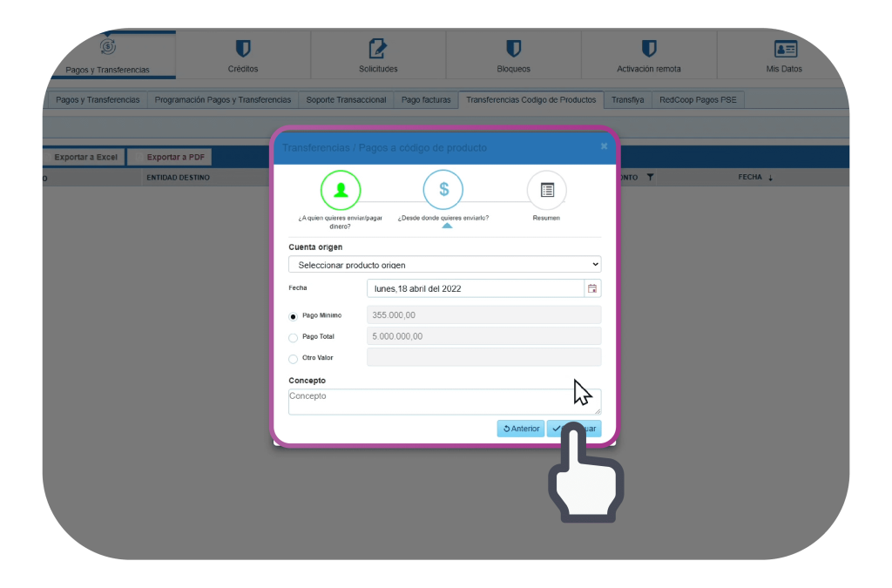Open the Monto column filter
The width and height of the screenshot is (892, 588).
point(650,178)
